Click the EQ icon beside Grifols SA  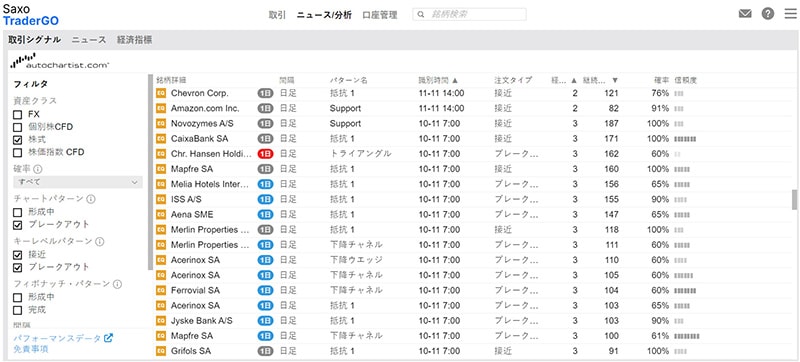161,351
